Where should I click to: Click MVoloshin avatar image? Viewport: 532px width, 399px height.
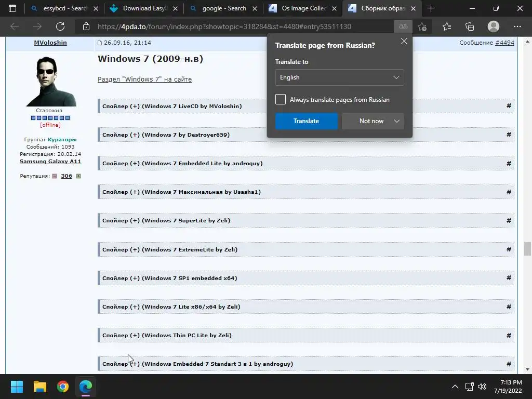click(51, 81)
